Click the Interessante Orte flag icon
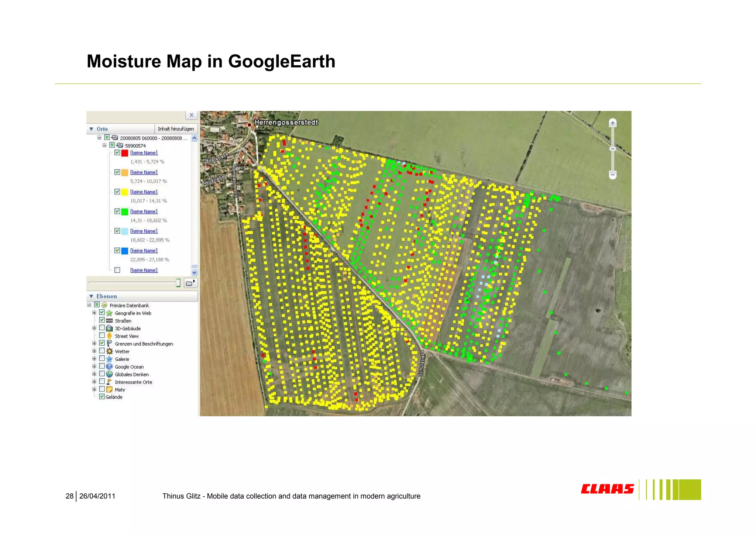 109,382
